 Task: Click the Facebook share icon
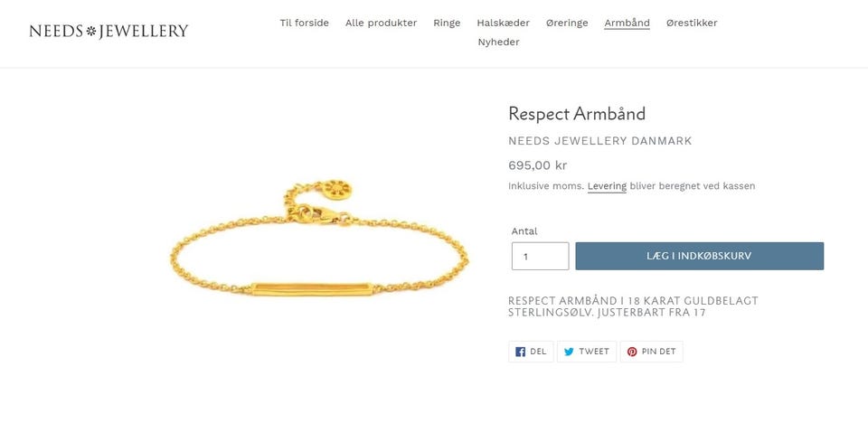pos(520,352)
